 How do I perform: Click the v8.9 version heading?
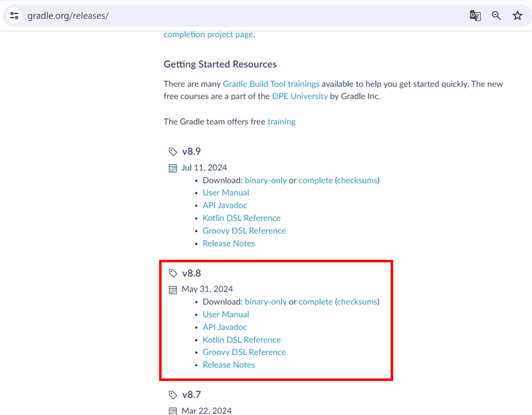coord(191,152)
